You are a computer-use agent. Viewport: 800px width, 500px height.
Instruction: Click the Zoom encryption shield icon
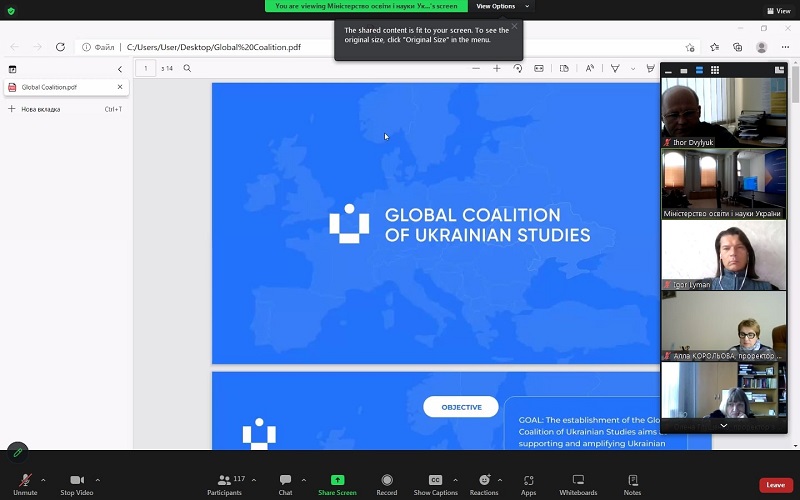(x=11, y=11)
